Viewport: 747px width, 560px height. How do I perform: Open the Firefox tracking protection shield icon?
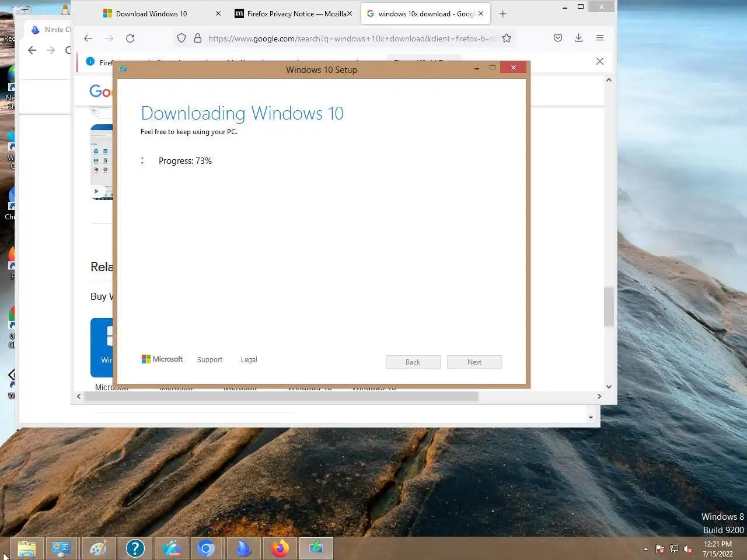pos(181,38)
